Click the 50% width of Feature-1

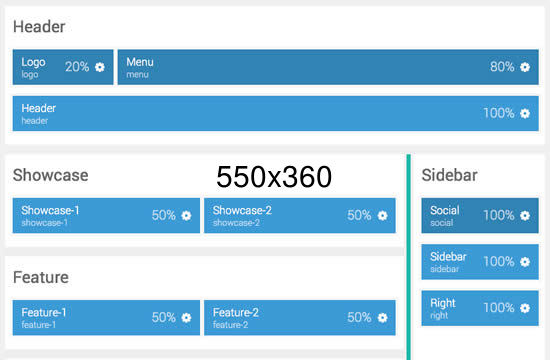pyautogui.click(x=164, y=317)
